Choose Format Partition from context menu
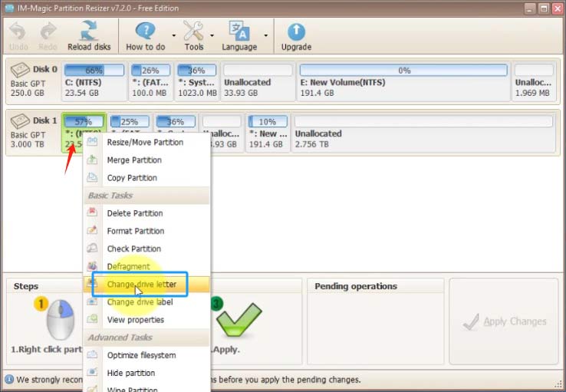This screenshot has width=566, height=392. [146, 231]
